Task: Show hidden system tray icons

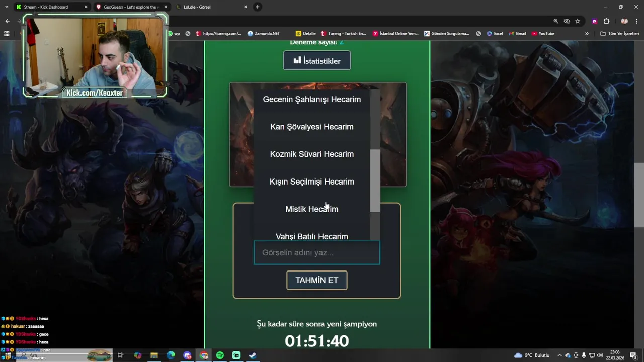Action: pos(559,355)
